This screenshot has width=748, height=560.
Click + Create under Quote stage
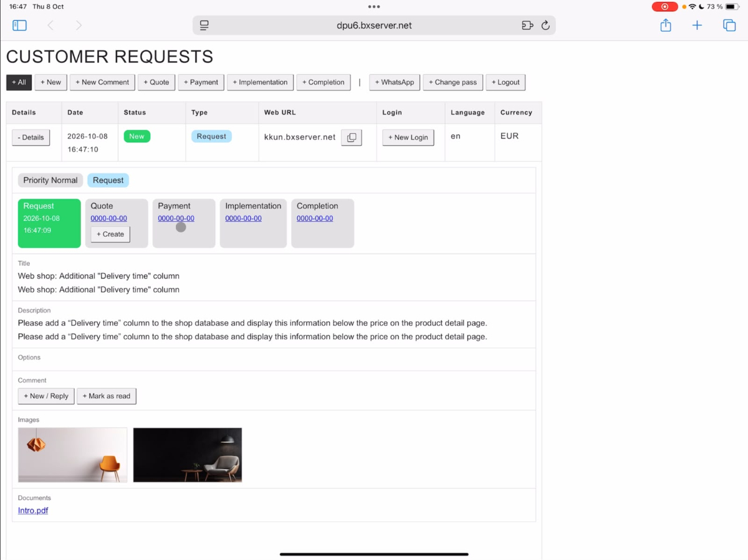[x=110, y=234]
